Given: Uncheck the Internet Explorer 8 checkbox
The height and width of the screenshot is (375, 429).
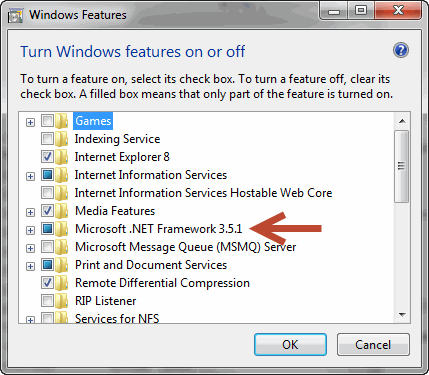Looking at the screenshot, I should (x=47, y=157).
